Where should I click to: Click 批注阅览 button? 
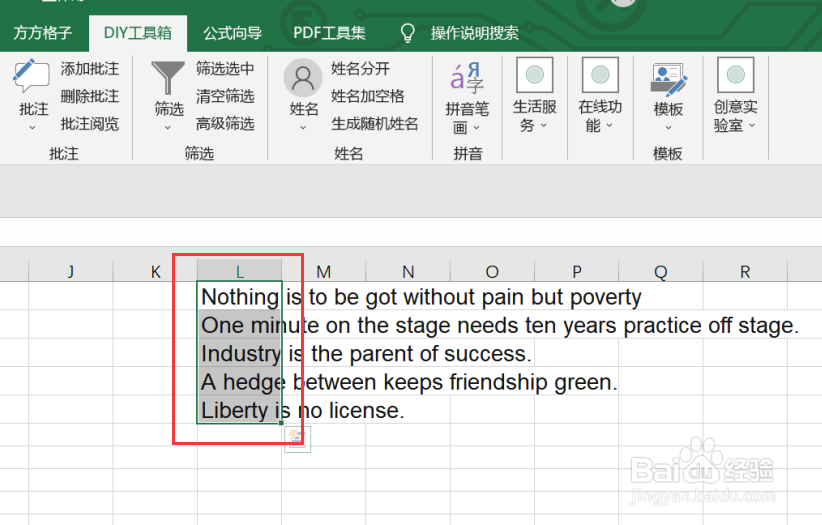point(90,124)
